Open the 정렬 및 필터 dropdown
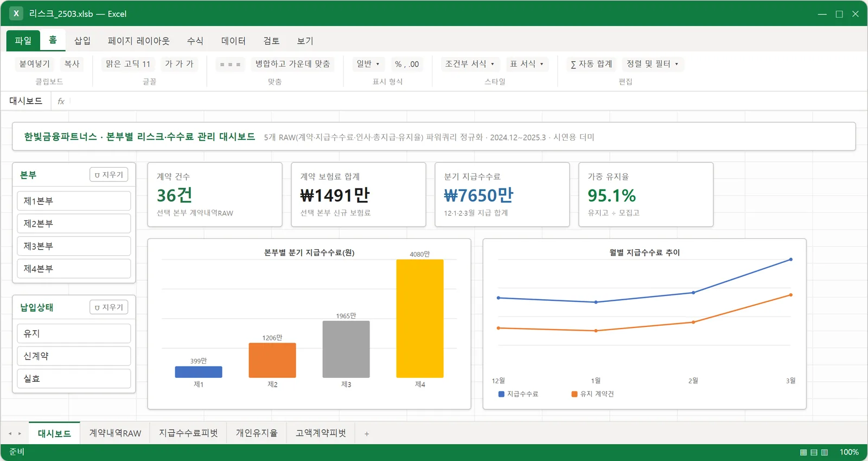 coord(653,64)
